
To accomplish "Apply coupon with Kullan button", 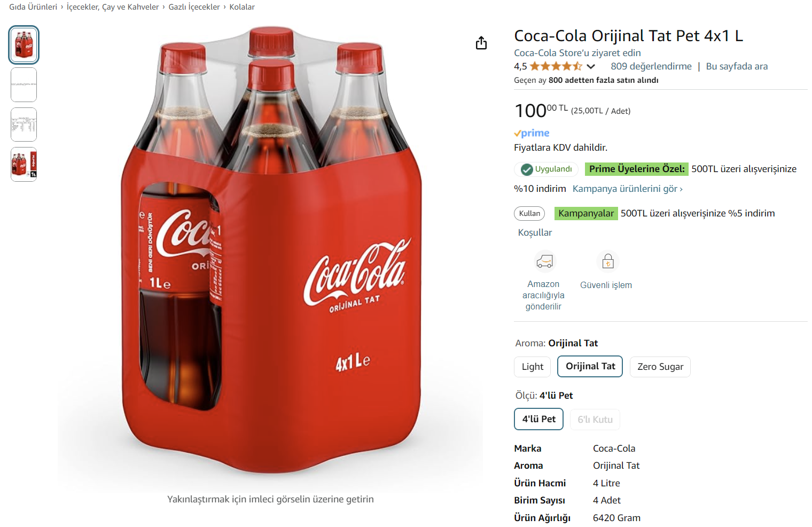I will point(529,213).
